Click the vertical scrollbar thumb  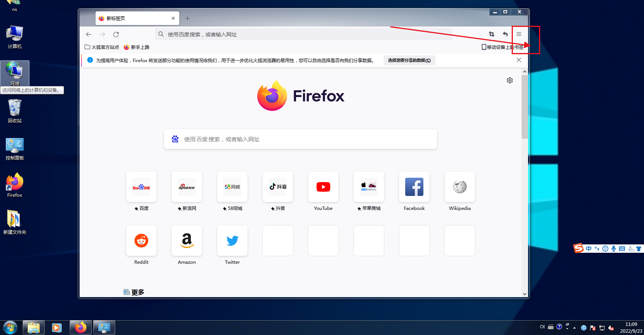pos(525,107)
